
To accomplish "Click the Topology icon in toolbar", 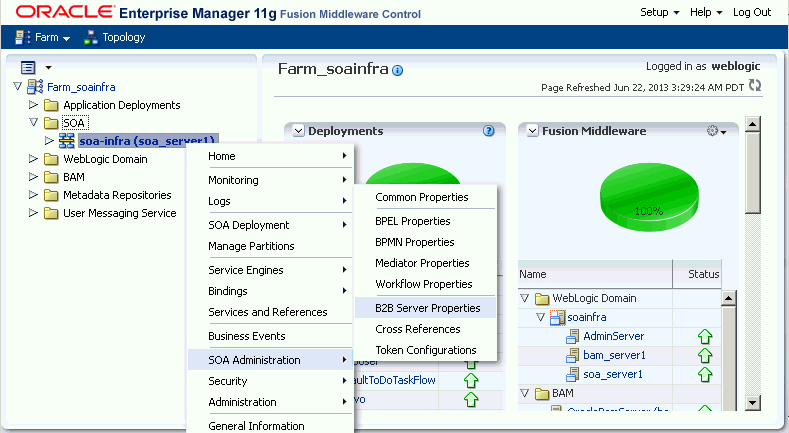I will click(91, 37).
